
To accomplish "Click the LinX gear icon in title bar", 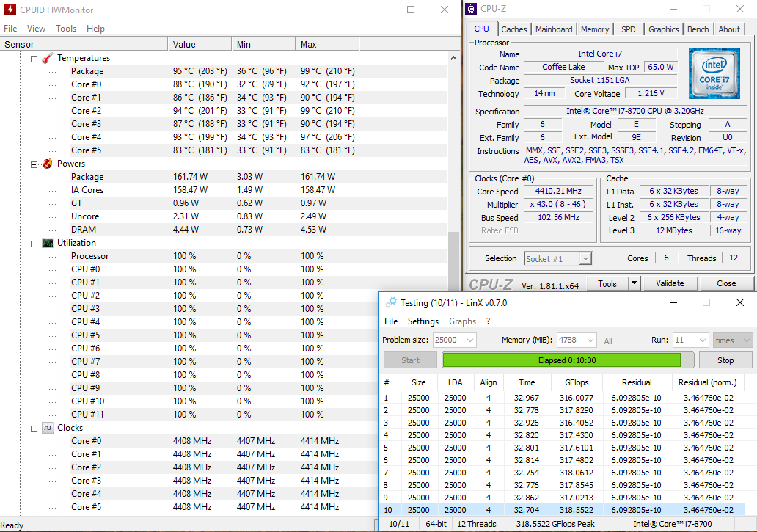I will pyautogui.click(x=390, y=302).
